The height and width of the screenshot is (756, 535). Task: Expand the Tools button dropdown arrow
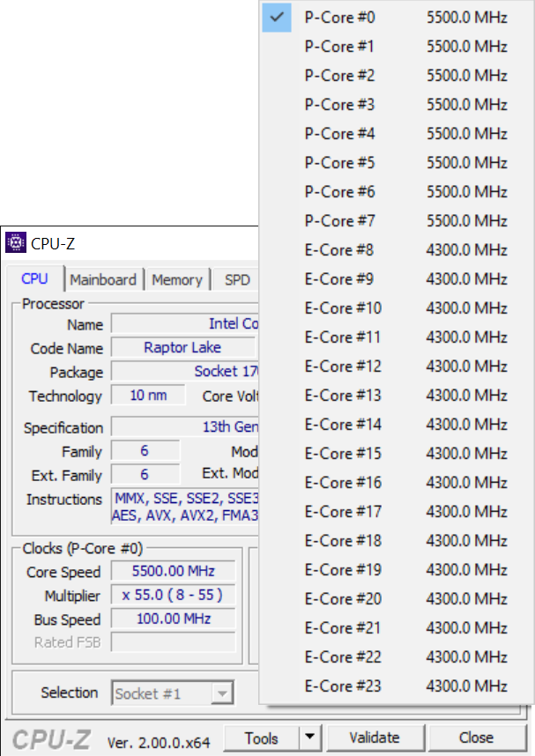[x=309, y=737]
